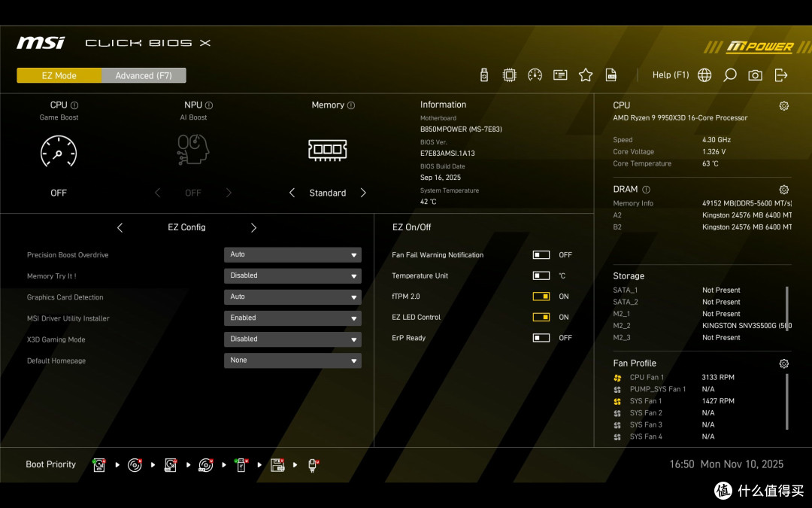The image size is (812, 508).
Task: Select the USB key boot device
Action: tap(241, 465)
